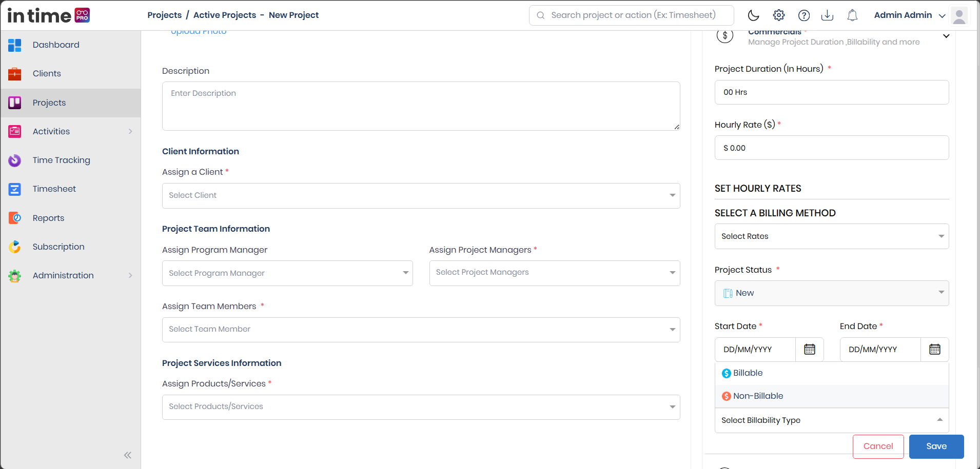
Task: Click the End Date input field
Action: 880,350
